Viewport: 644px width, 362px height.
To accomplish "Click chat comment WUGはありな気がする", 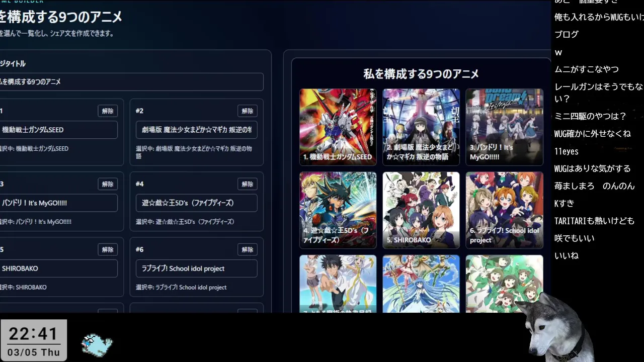I will tap(593, 169).
